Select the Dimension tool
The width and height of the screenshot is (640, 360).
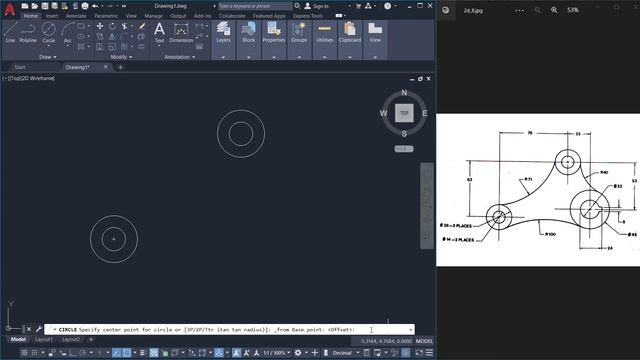point(181,33)
